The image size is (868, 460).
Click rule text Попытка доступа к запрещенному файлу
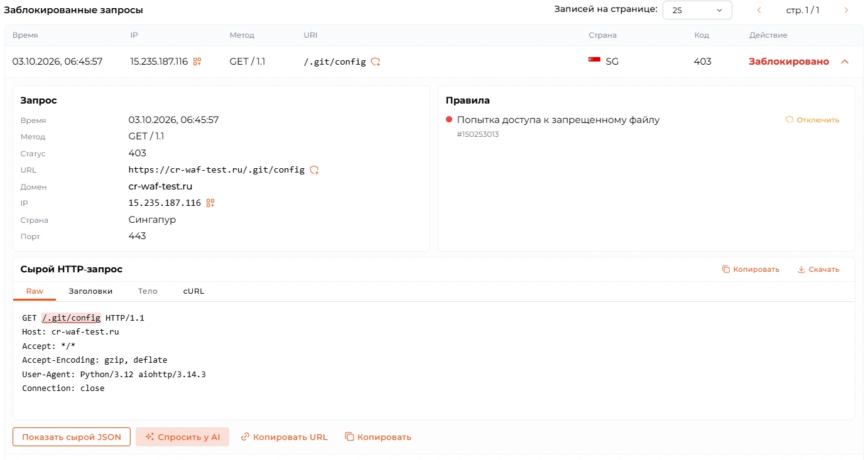click(x=558, y=120)
